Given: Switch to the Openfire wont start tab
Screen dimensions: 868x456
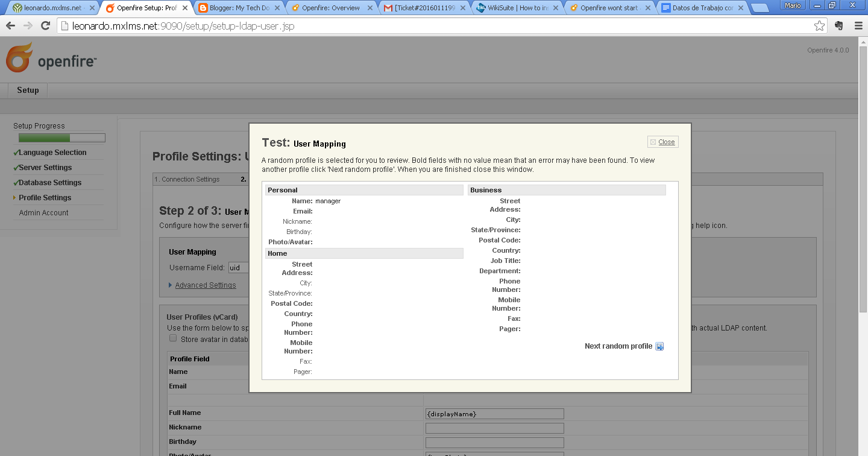Looking at the screenshot, I should coord(609,8).
